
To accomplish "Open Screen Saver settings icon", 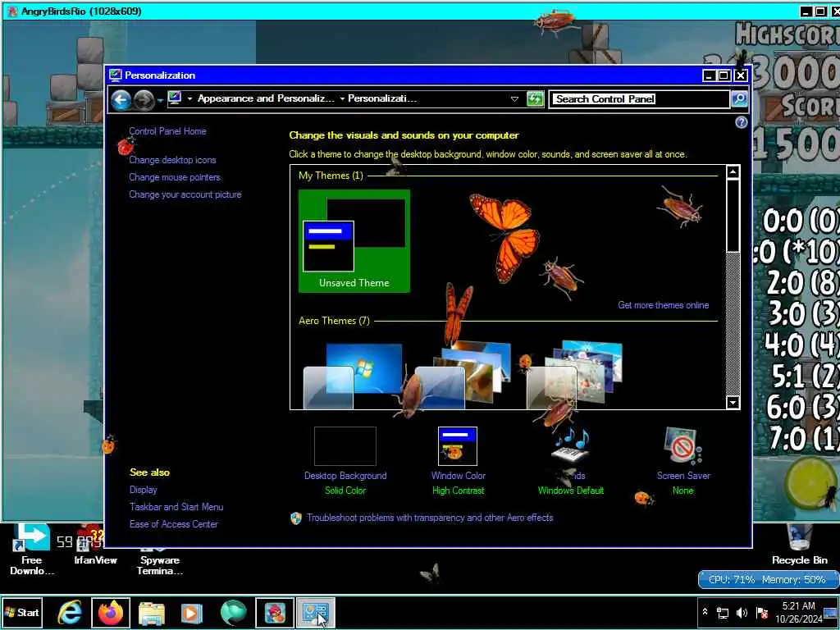I will (x=682, y=445).
